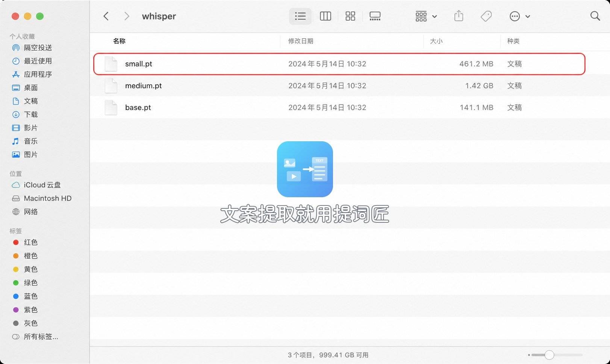Click the small.pt modification date
The image size is (610, 364).
[327, 64]
